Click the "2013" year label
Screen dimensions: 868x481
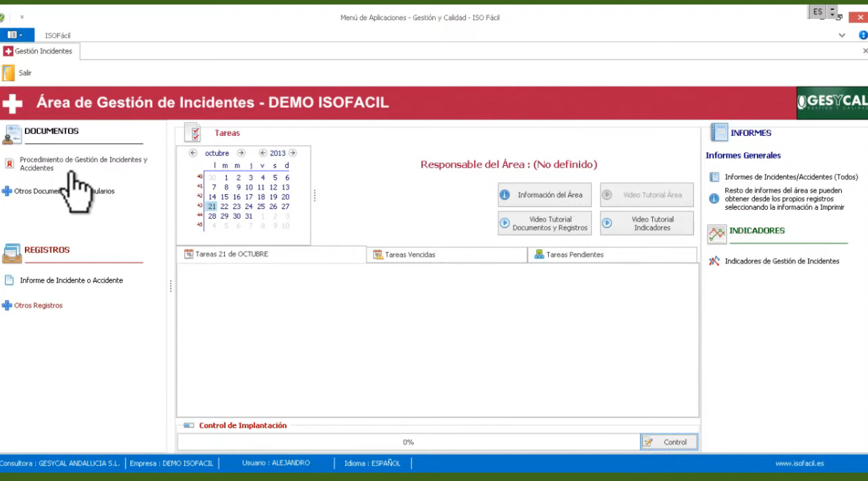[x=277, y=153]
